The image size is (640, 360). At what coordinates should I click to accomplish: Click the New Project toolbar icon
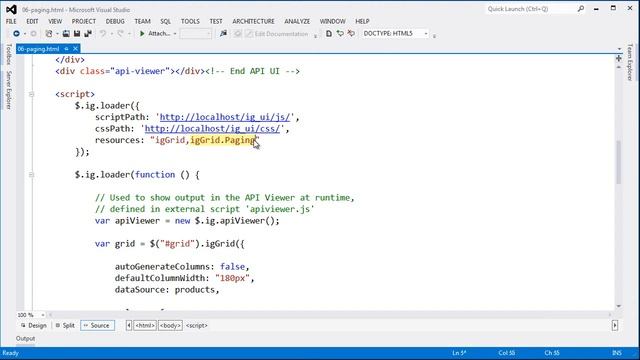[x=49, y=33]
